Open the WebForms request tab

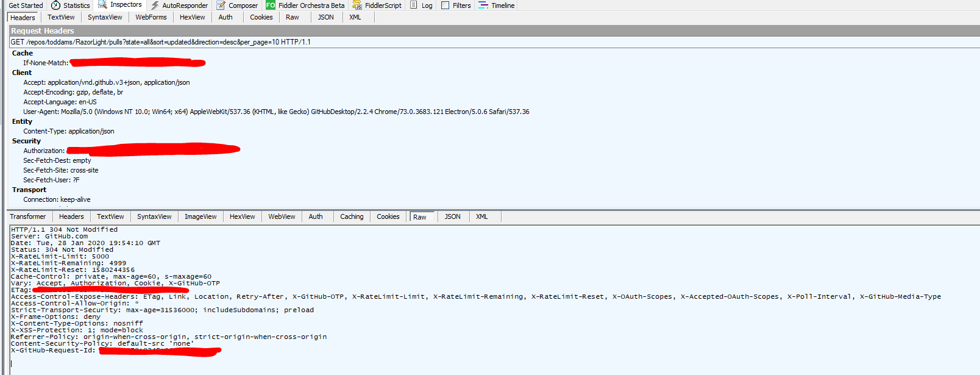[x=151, y=17]
